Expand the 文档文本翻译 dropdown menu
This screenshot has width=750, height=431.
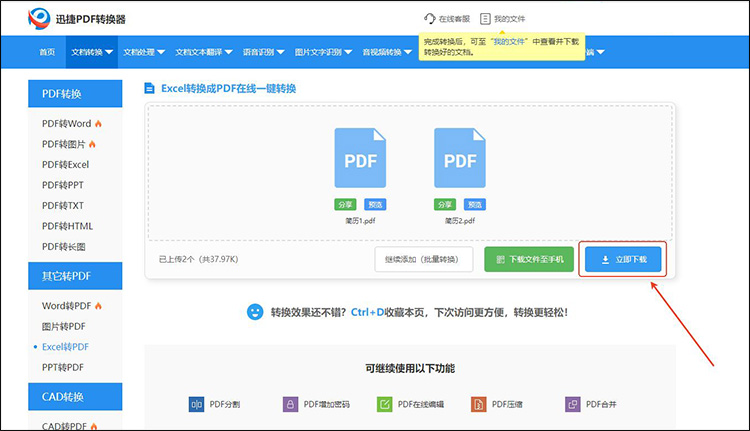point(204,52)
